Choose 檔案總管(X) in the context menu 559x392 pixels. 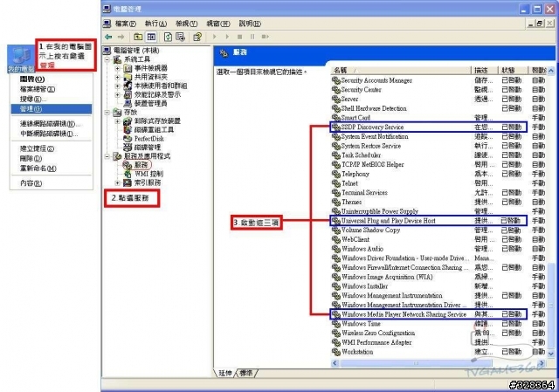51,89
